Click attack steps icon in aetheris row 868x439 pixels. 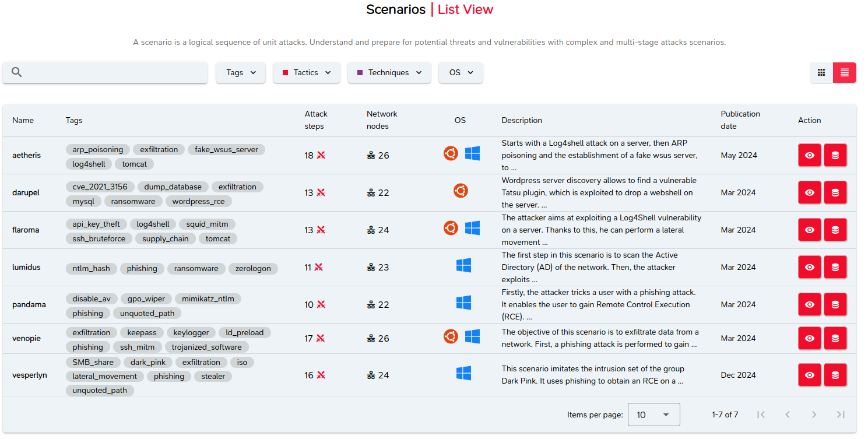coord(321,155)
